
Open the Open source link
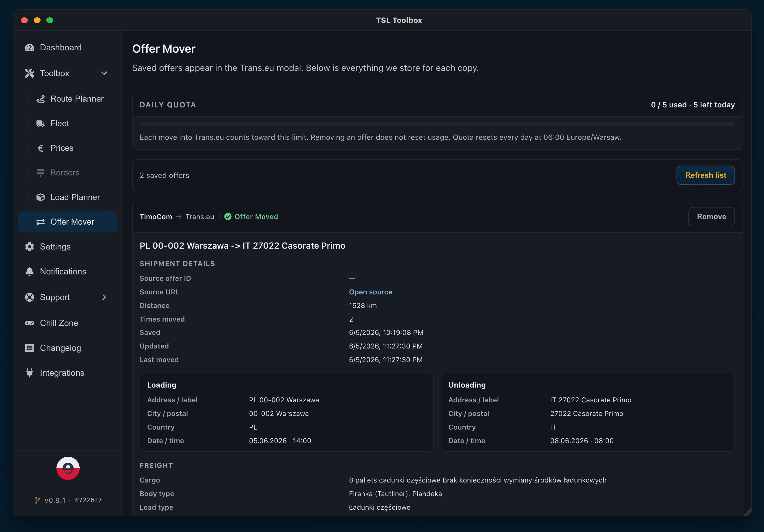370,292
